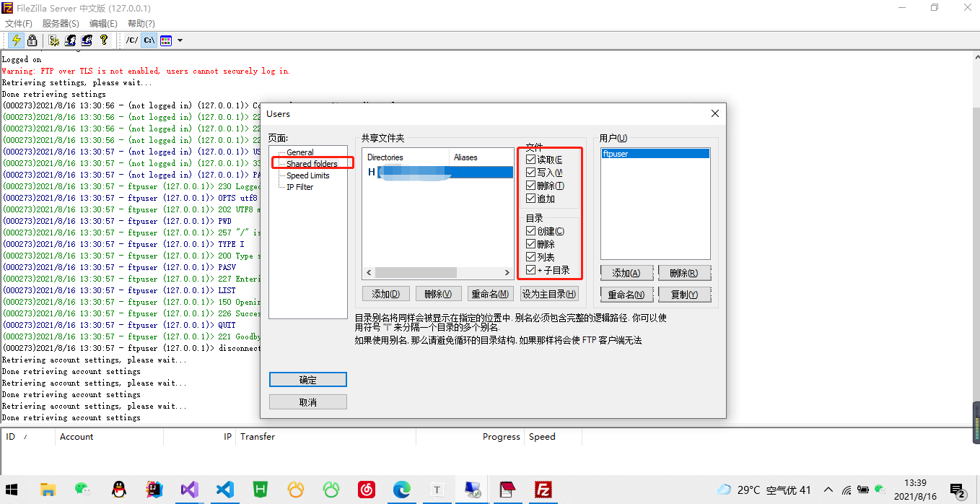This screenshot has width=980, height=504.
Task: Open IntelliJ IDEA from taskbar
Action: (154, 490)
